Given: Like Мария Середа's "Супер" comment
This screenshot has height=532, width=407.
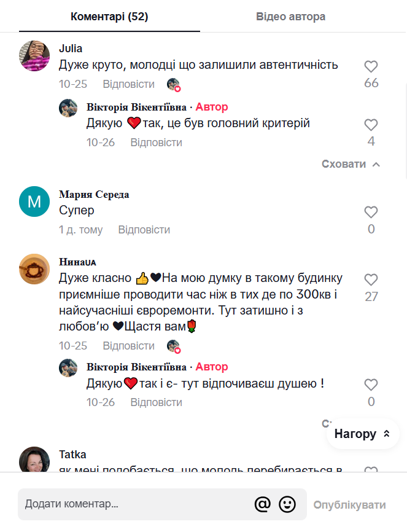Looking at the screenshot, I should tap(371, 213).
